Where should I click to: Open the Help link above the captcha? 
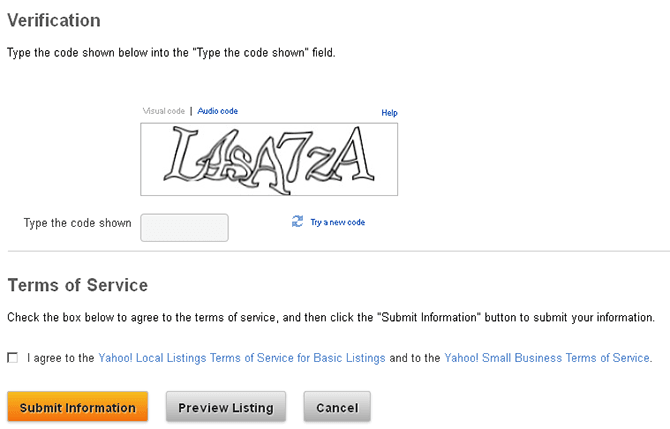[x=389, y=113]
